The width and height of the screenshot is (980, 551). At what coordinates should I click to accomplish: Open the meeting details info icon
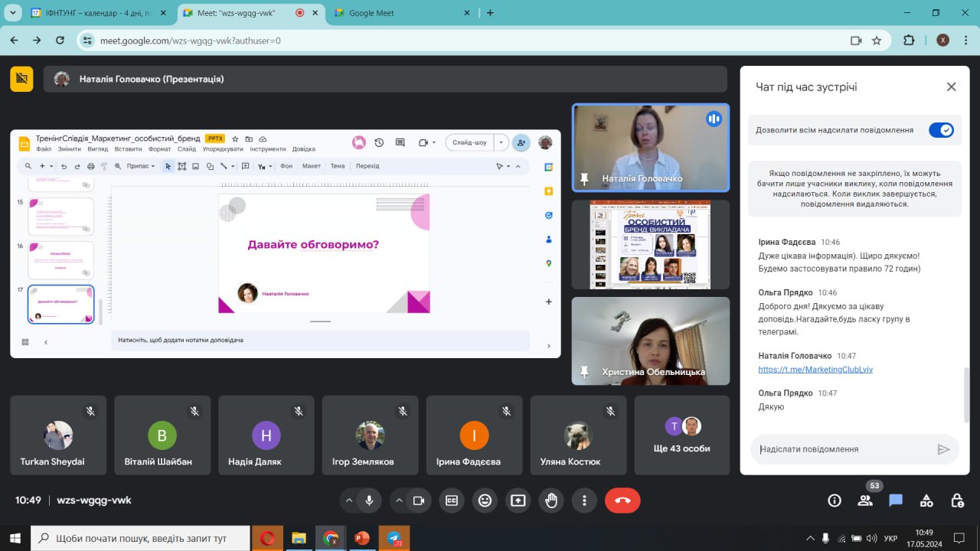click(835, 500)
